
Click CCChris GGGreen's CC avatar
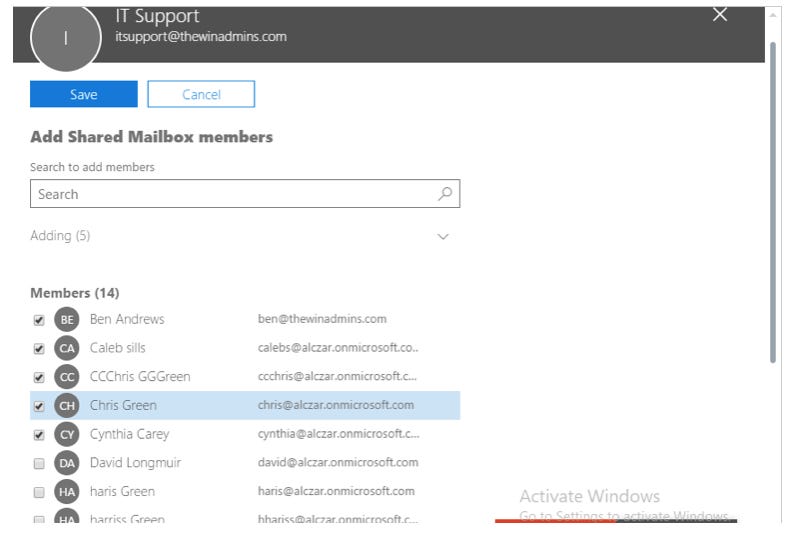tap(67, 377)
